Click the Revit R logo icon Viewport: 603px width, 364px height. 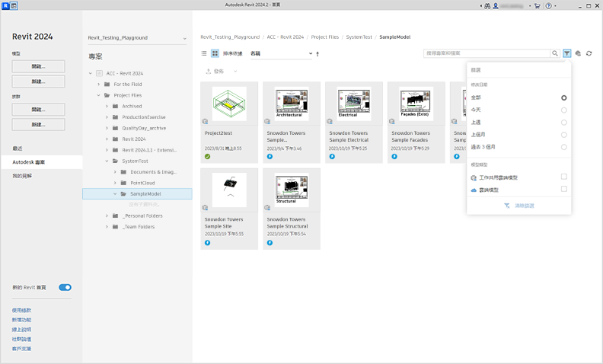pos(5,6)
